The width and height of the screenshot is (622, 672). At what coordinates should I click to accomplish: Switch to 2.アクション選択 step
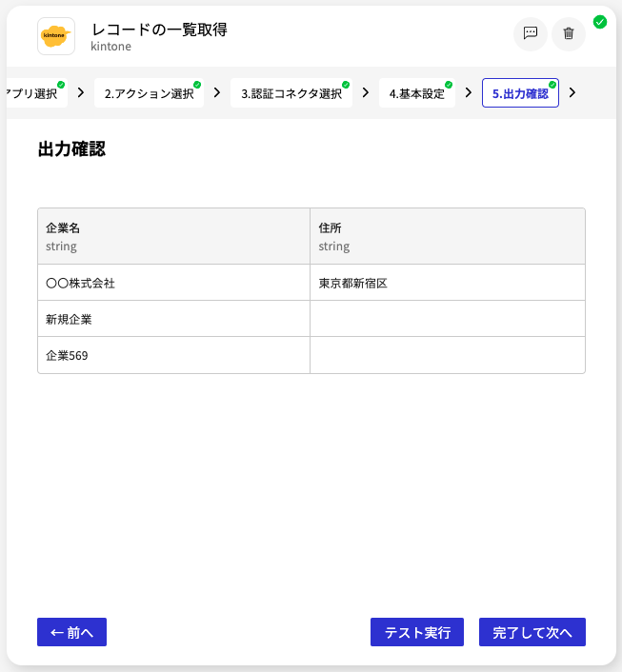(149, 93)
